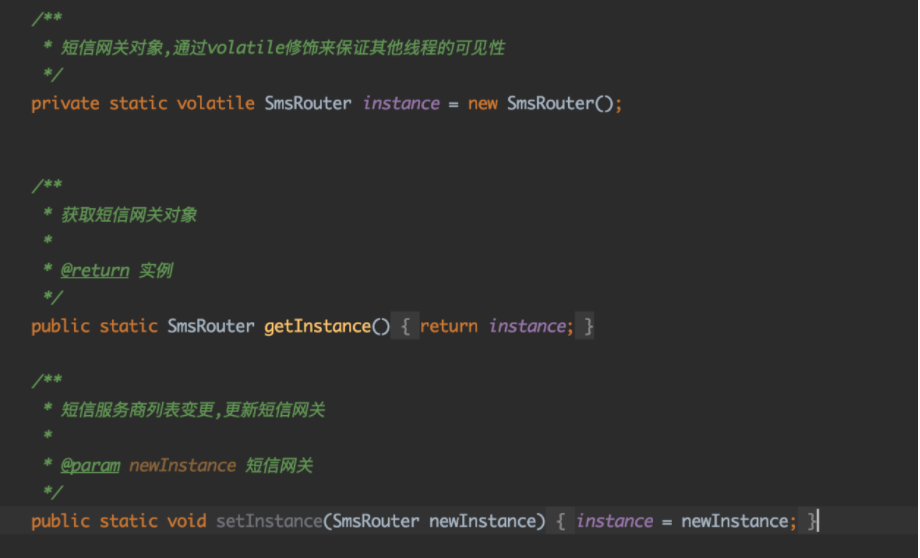Click the @return Javadoc tag
The image size is (920, 558).
click(95, 270)
